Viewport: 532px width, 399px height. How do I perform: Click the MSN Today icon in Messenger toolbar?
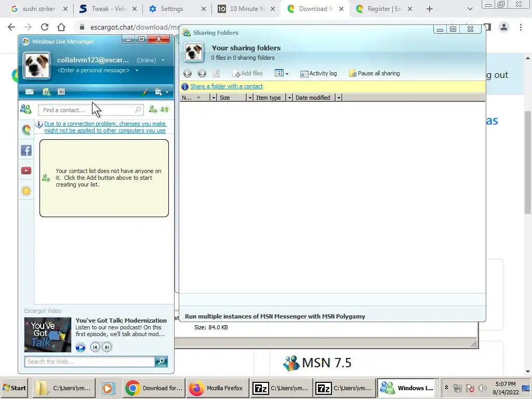point(61,91)
